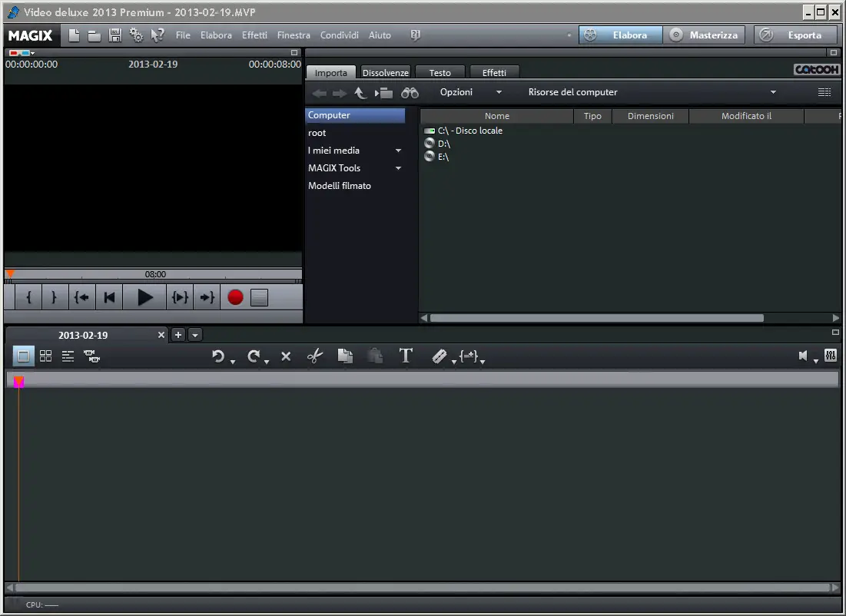Expand the Risorse del computer path dropdown
The width and height of the screenshot is (846, 616).
(773, 92)
